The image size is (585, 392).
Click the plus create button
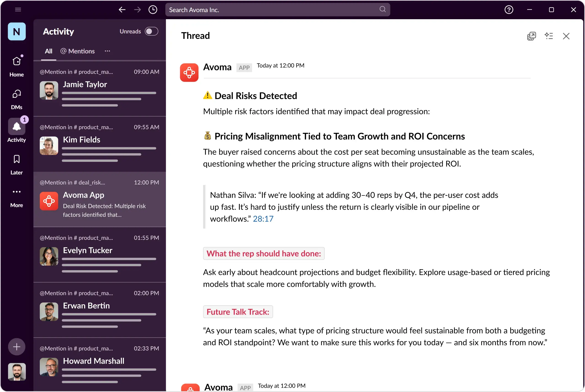click(x=17, y=347)
